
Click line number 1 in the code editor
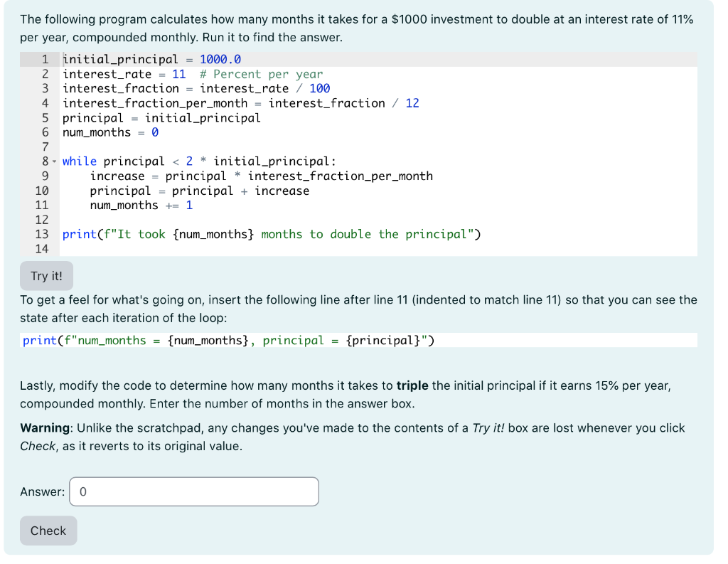click(45, 59)
